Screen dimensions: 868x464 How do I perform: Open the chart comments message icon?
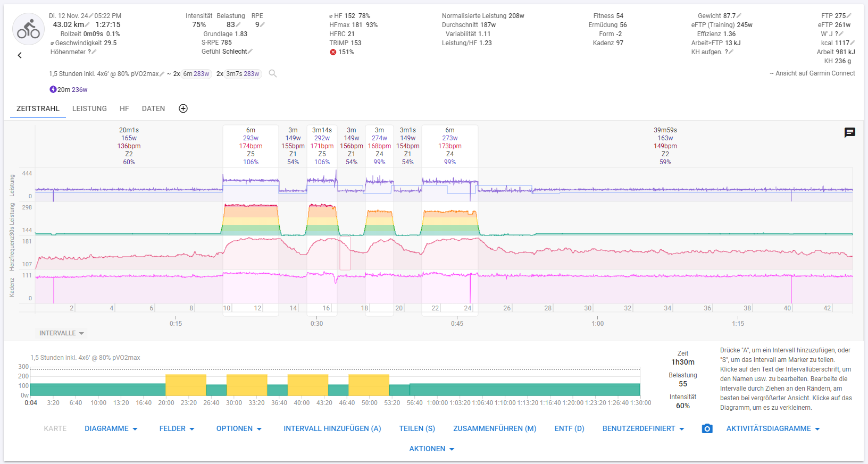click(849, 132)
